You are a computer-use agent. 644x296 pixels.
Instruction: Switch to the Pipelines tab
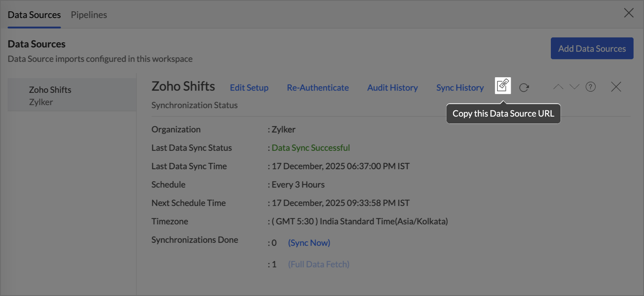[x=89, y=15]
